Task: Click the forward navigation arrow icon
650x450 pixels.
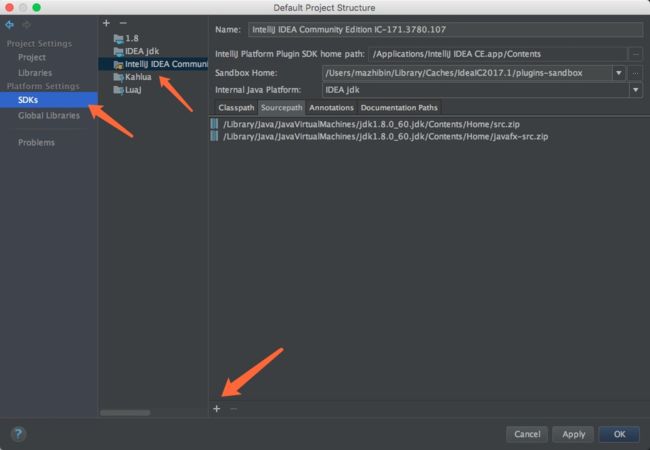Action: [x=26, y=25]
